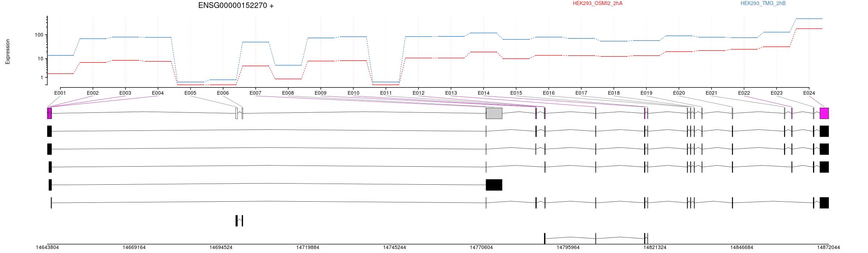
Task: Click genomic coordinate 14872044
Action: pyautogui.click(x=829, y=248)
